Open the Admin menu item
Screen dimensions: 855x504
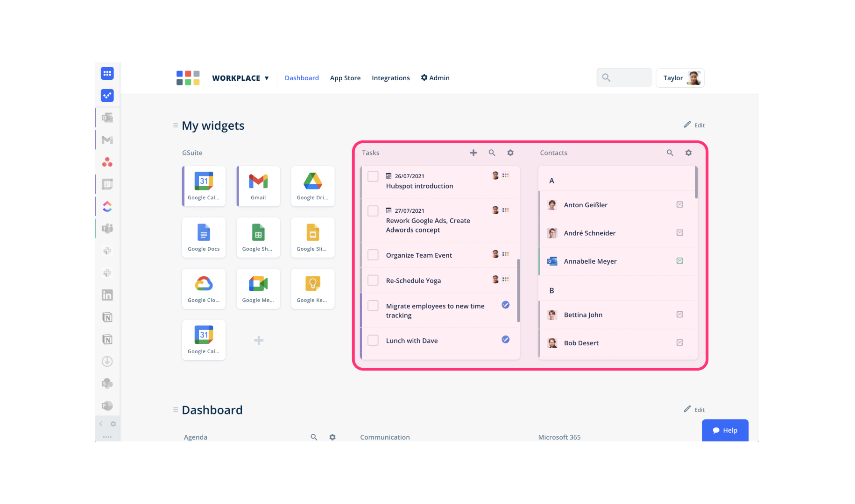point(435,78)
